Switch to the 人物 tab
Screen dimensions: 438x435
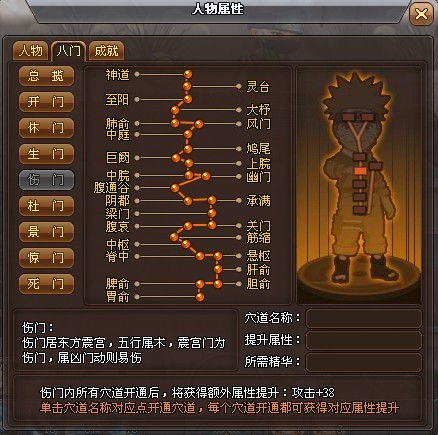pyautogui.click(x=31, y=51)
